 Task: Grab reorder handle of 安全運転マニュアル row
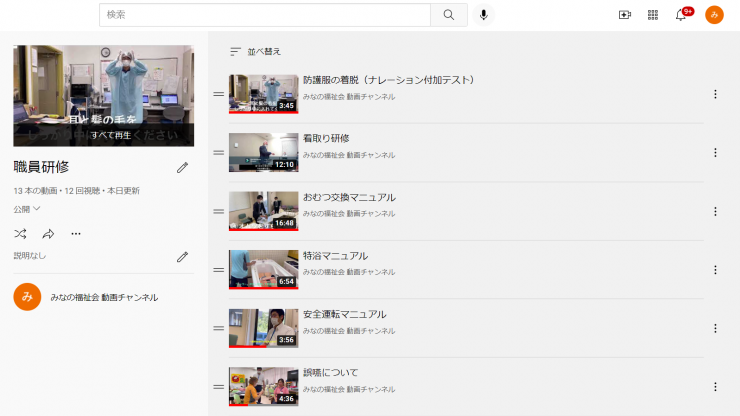click(x=219, y=329)
